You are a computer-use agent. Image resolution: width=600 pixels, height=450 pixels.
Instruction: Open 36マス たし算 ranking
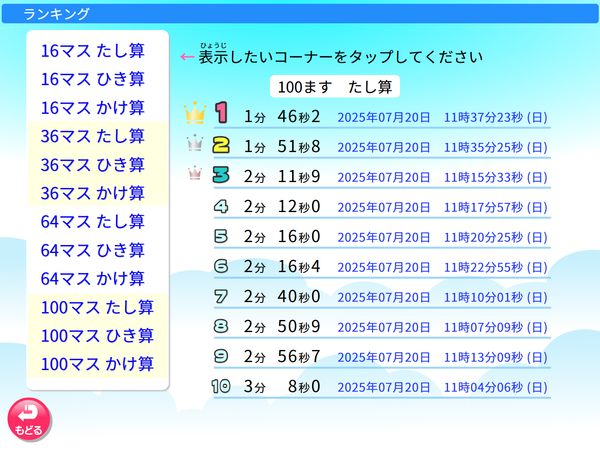(x=93, y=136)
